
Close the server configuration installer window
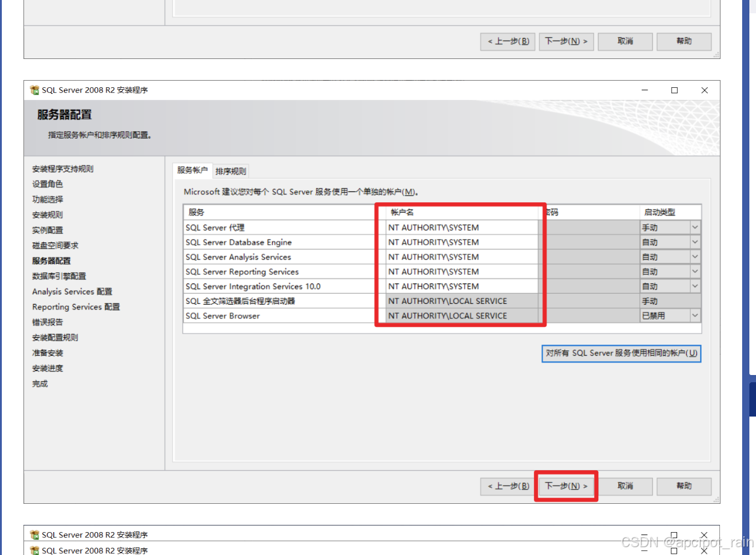[x=705, y=90]
